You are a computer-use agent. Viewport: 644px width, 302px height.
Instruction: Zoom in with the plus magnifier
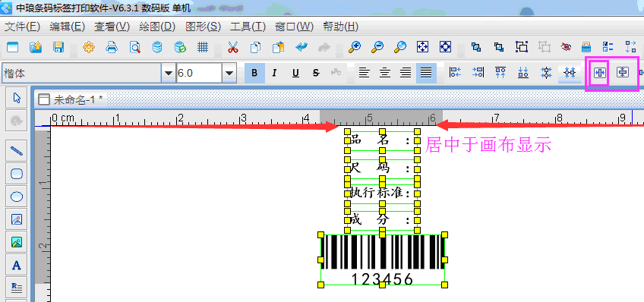pos(354,48)
